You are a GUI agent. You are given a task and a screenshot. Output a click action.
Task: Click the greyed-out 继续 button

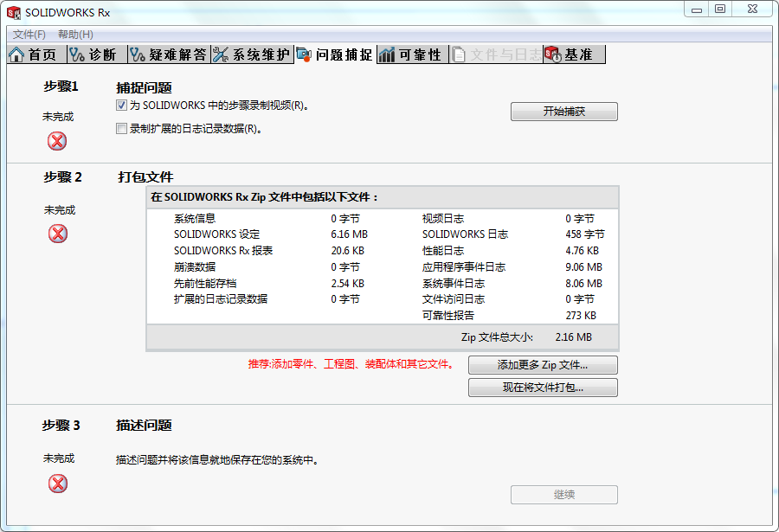(563, 495)
